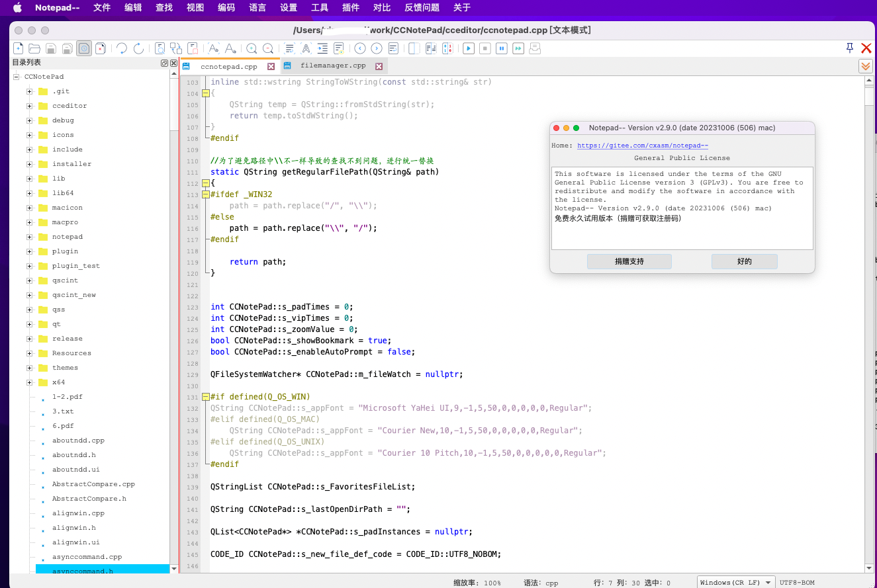Collapse the code fold at line 104
The image size is (877, 588).
pos(206,93)
